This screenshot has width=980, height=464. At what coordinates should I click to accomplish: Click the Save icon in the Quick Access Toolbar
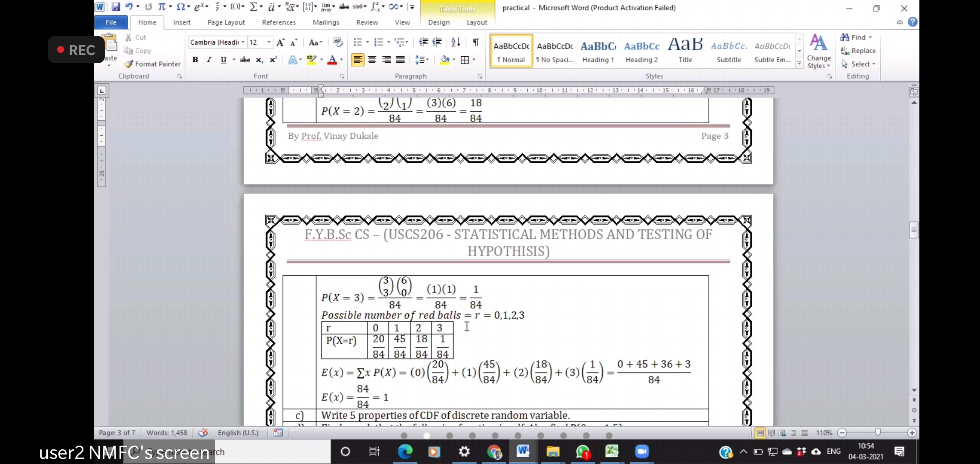pos(116,7)
